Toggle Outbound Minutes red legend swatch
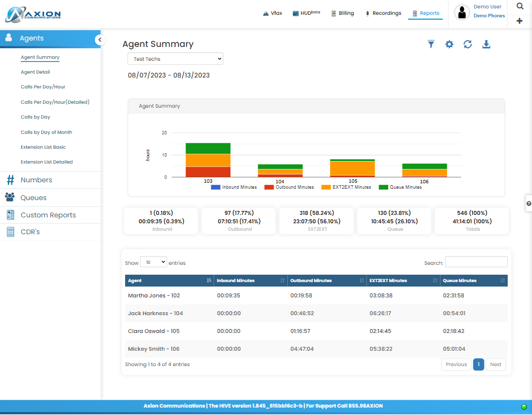Screen dimensions: 532x415 [269, 187]
